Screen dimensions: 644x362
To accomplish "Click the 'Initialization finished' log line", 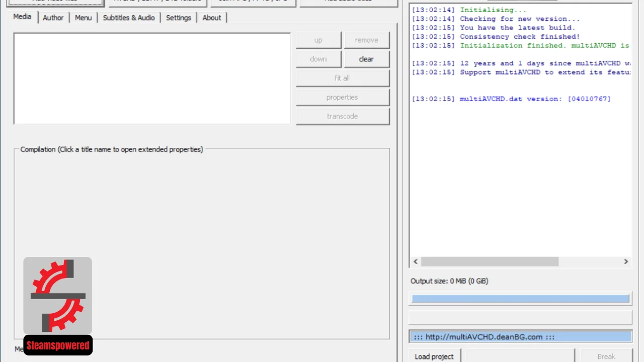I will (521, 46).
